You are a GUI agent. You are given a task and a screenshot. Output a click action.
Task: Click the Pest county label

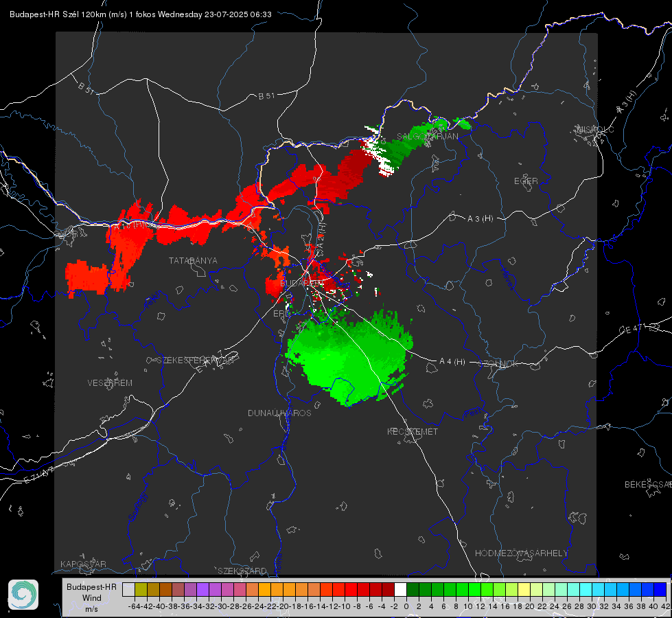[x=473, y=413]
